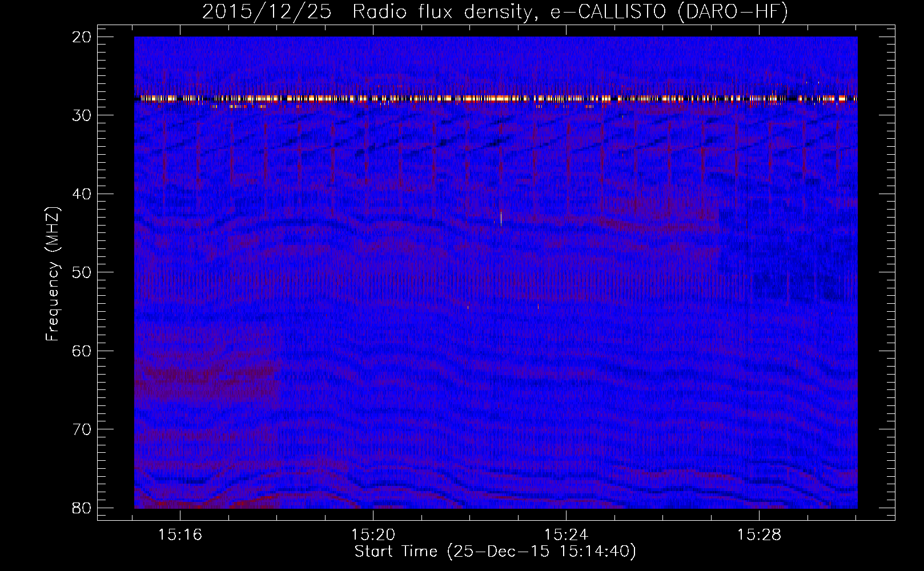Click the bright interference band near 28 MHz
The image size is (924, 571).
[496, 99]
